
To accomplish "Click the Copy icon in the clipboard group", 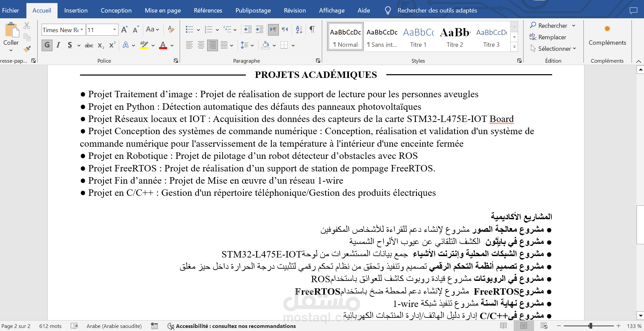I will pos(27,37).
